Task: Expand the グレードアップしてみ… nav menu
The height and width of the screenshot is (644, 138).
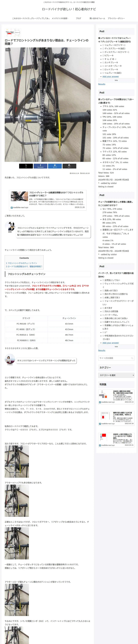Action: [x=41, y=18]
